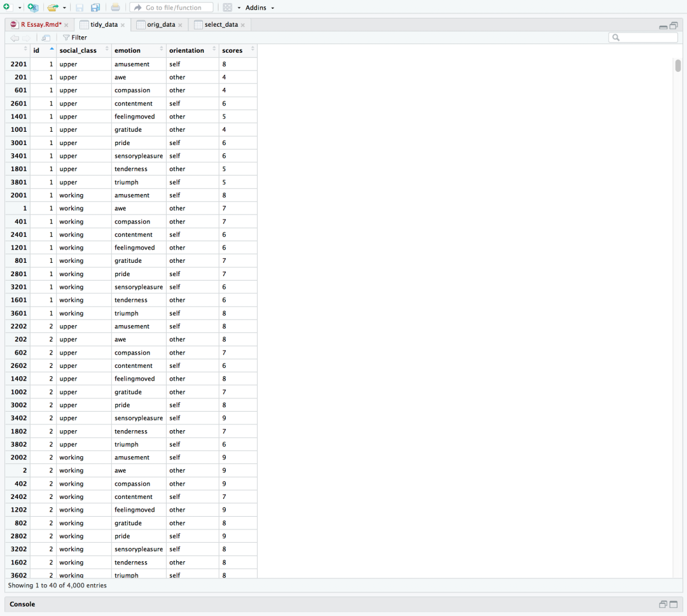Click 'Showing 1 to 40 of 4,000 entries'
This screenshot has width=687, height=616.
pyautogui.click(x=57, y=585)
